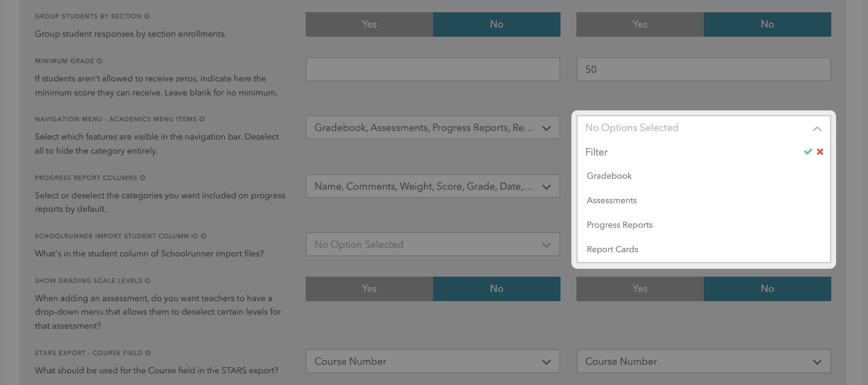Screen dimensions: 868x385
Task: Click the info icon beside Minimum Grade
Action: (99, 61)
